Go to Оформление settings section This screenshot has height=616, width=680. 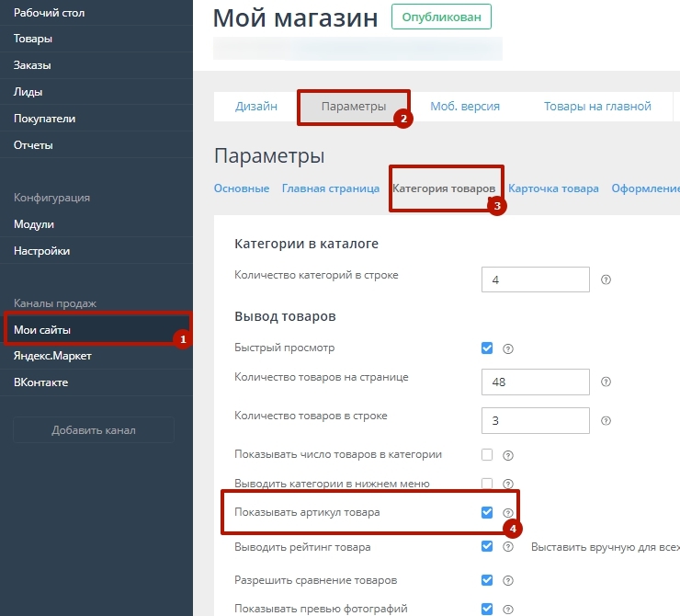pyautogui.click(x=646, y=188)
